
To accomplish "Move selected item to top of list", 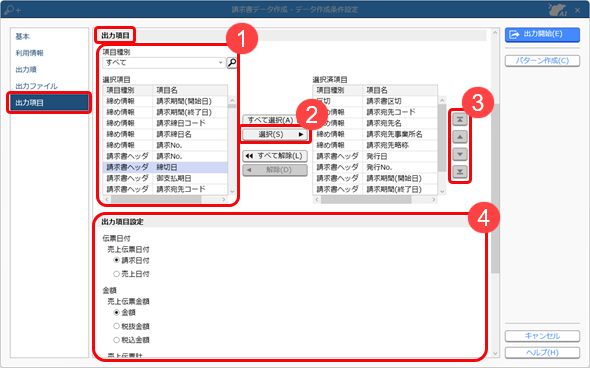I will point(460,120).
